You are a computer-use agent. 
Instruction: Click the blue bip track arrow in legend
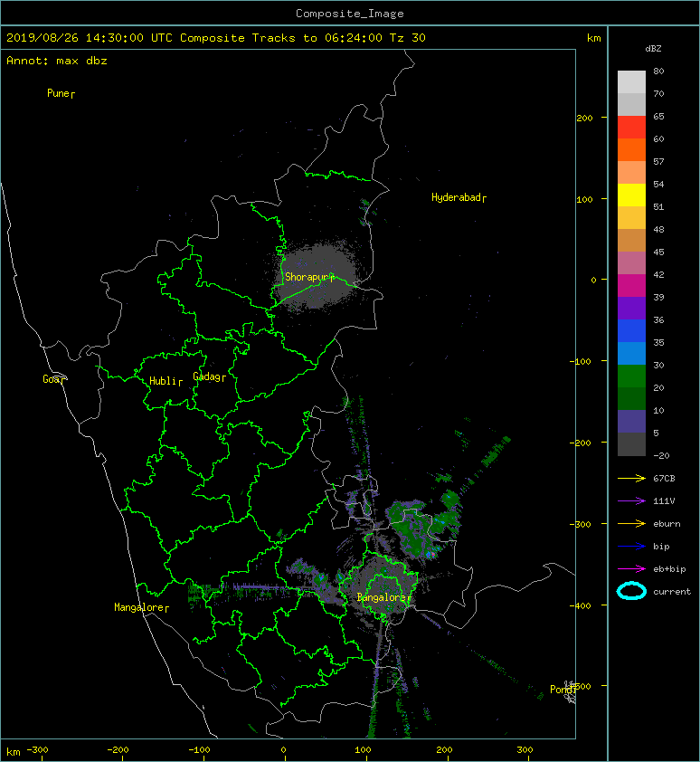631,547
